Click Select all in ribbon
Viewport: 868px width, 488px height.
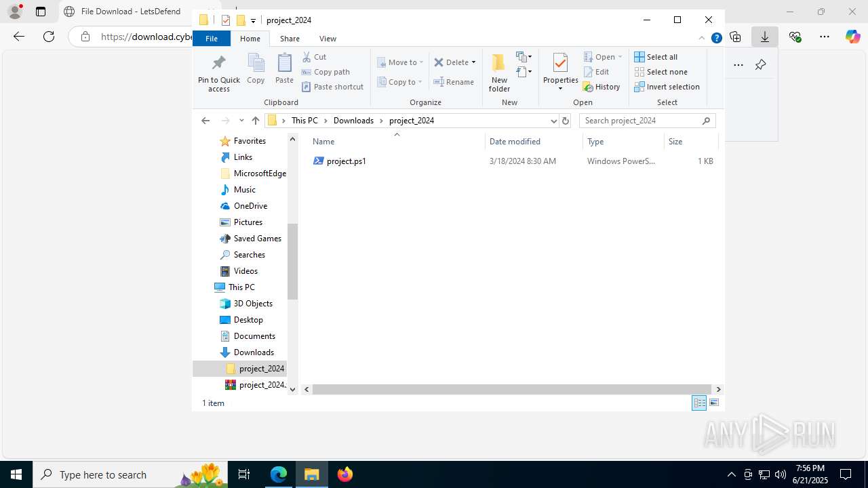[x=656, y=57]
